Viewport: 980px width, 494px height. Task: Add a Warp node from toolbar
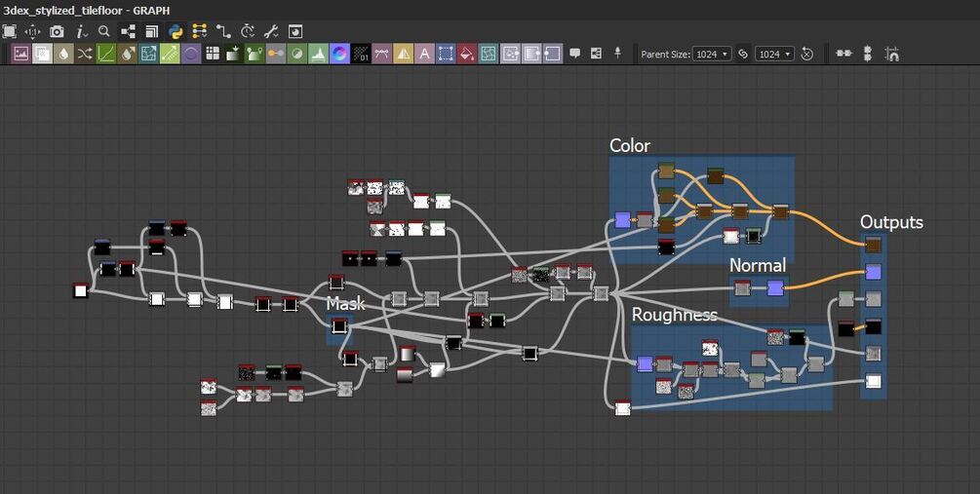(x=489, y=54)
